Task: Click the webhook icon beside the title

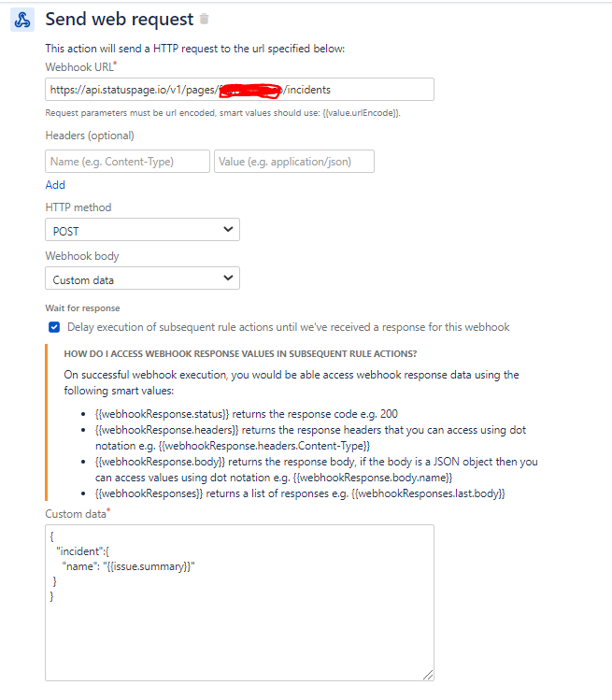Action: (x=22, y=20)
